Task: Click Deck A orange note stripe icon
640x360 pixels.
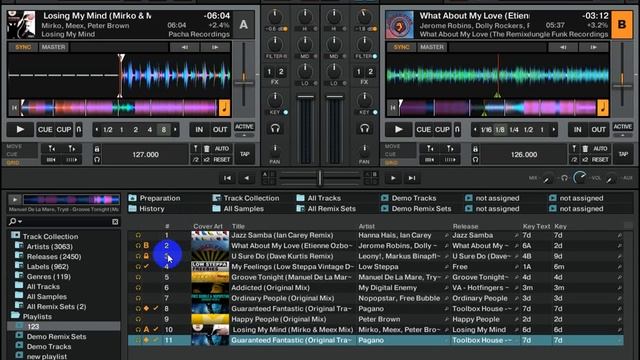Action: pos(224,108)
